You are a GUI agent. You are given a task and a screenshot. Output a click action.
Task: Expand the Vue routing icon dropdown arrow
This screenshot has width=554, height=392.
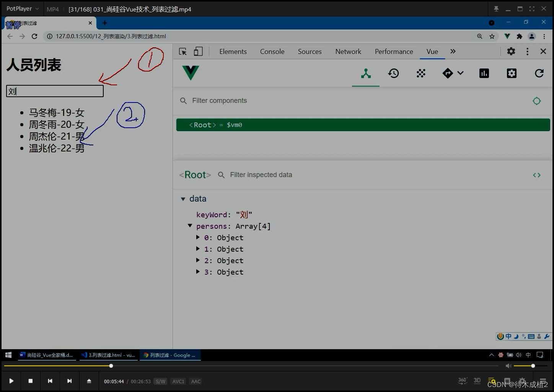click(460, 73)
